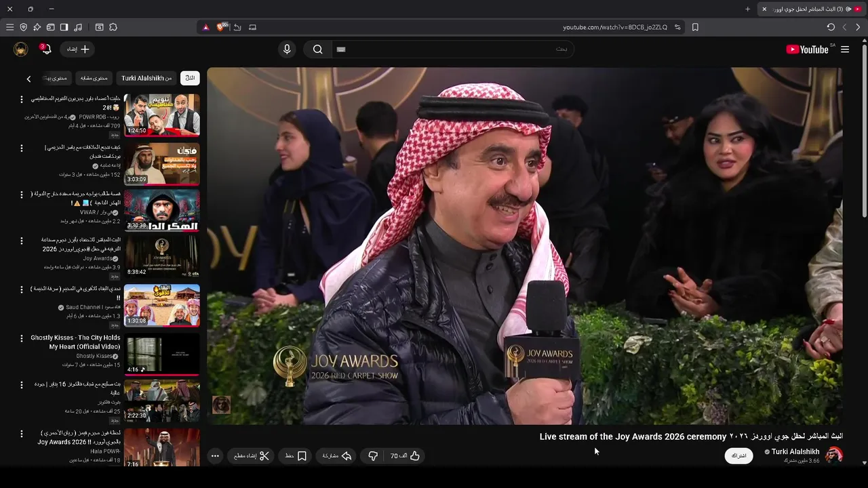
Task: Open options for Joy Awards stream video
Action: point(21,241)
